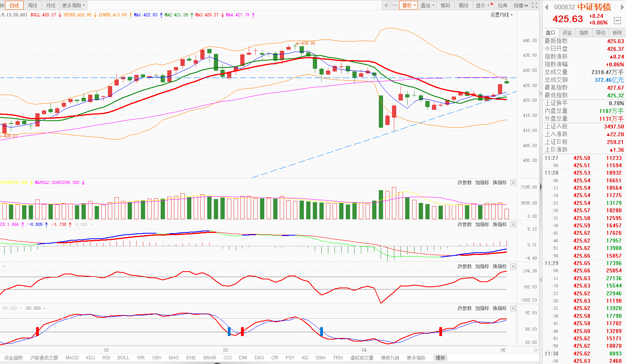Select CCI indicator tab

tap(227, 358)
